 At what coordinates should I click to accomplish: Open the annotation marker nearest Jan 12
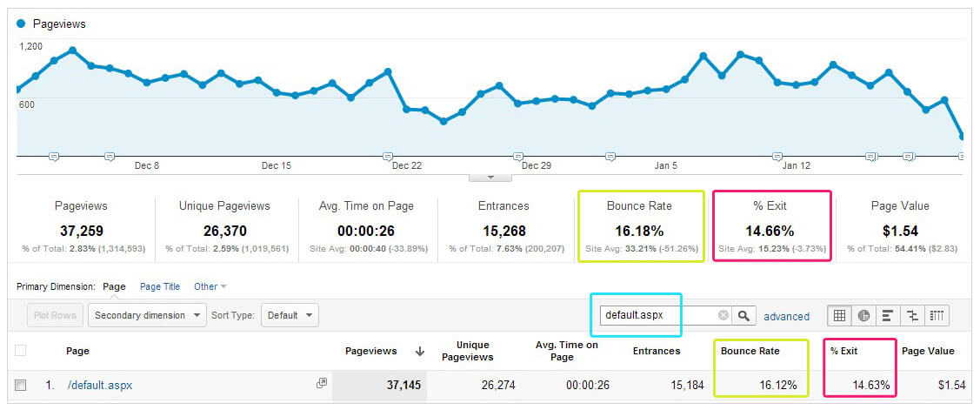[777, 156]
